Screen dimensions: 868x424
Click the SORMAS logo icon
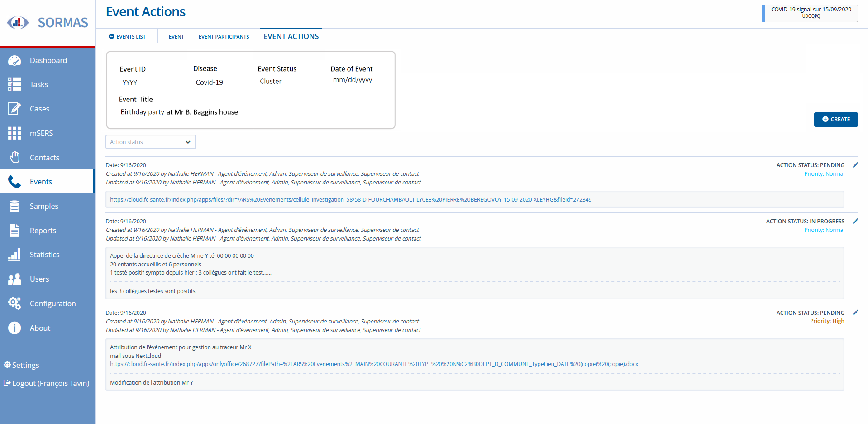point(18,22)
